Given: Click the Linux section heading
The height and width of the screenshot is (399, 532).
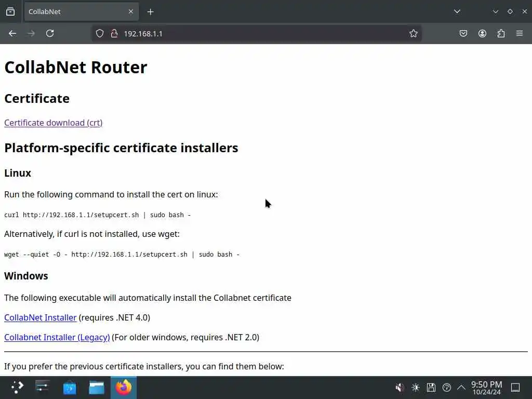Looking at the screenshot, I should (18, 173).
